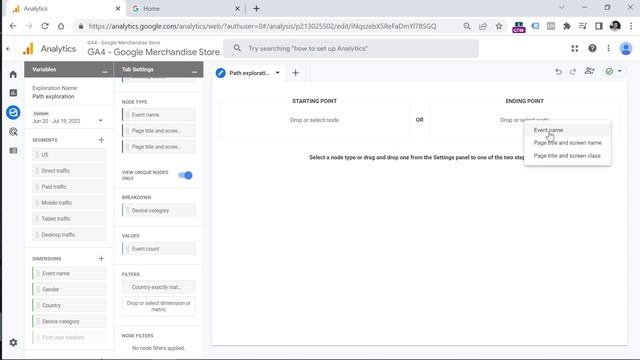This screenshot has height=360, width=640.
Task: Open the Analytics account avatar
Action: coord(626,49)
